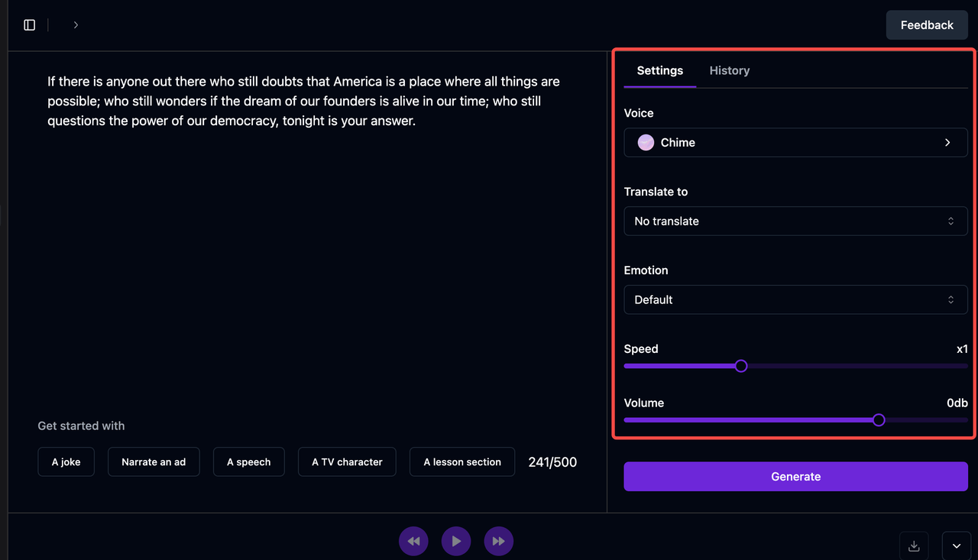Expand the Translate to dropdown
The width and height of the screenshot is (978, 560).
(795, 222)
